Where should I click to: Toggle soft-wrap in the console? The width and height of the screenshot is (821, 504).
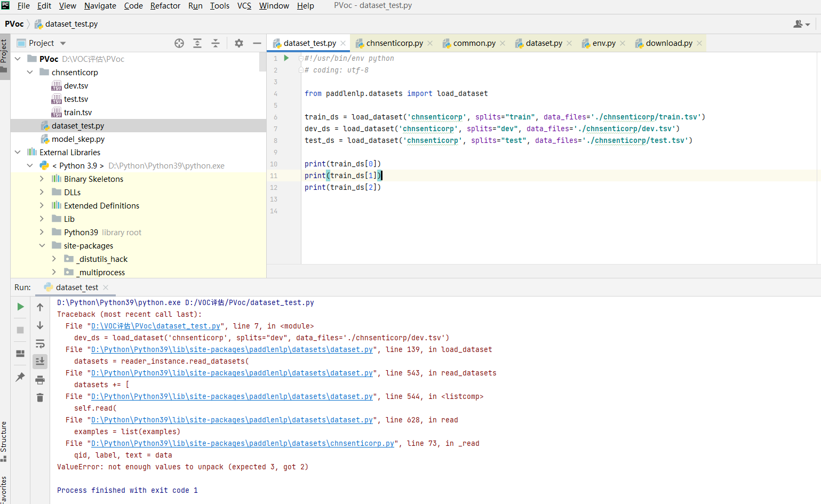click(x=40, y=343)
